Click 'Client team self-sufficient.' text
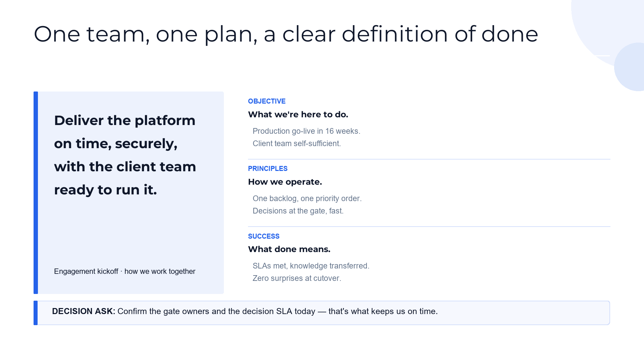 coord(297,143)
